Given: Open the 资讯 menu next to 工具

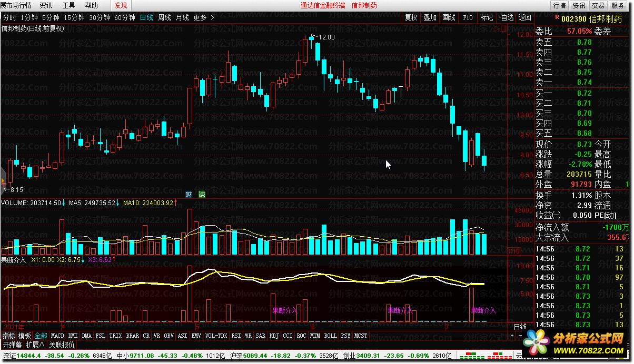Looking at the screenshot, I should point(46,5).
